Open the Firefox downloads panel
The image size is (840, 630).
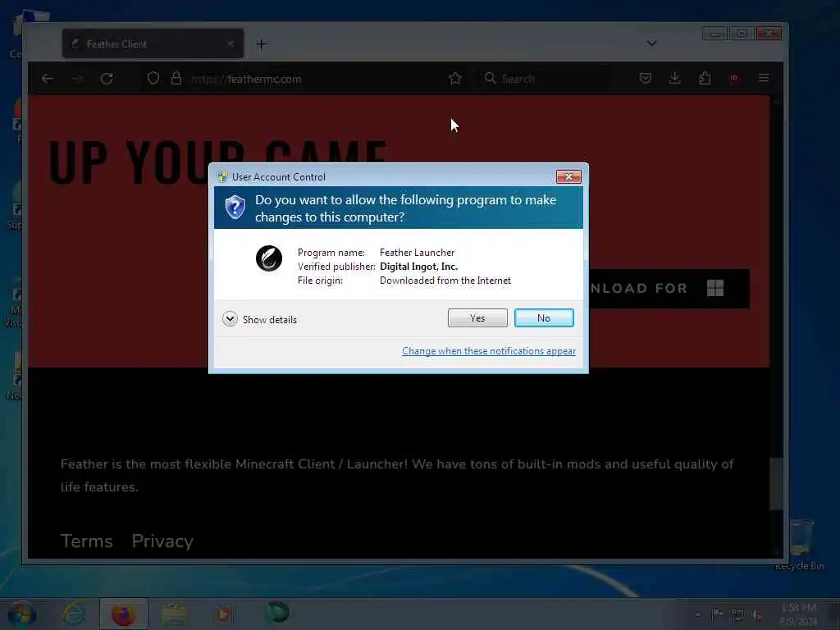[675, 78]
